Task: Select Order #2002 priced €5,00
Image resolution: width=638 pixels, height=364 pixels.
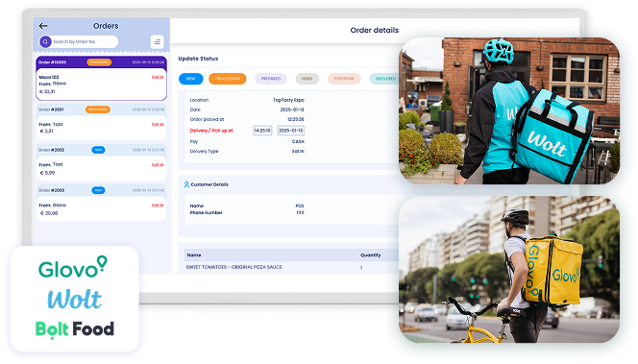Action: [x=101, y=162]
